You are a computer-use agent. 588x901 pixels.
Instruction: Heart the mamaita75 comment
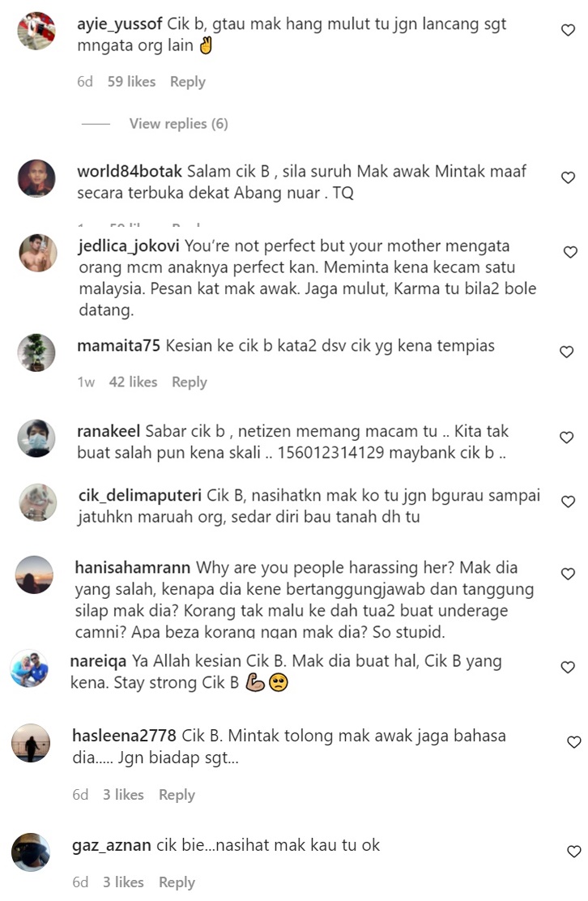pyautogui.click(x=567, y=352)
